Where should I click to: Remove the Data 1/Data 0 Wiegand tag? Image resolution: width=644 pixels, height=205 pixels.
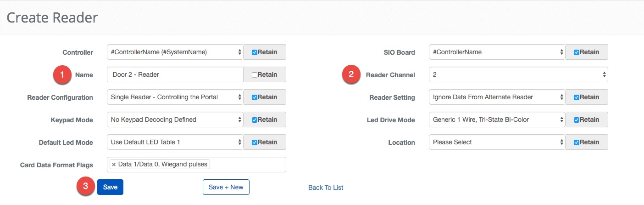tap(114, 165)
